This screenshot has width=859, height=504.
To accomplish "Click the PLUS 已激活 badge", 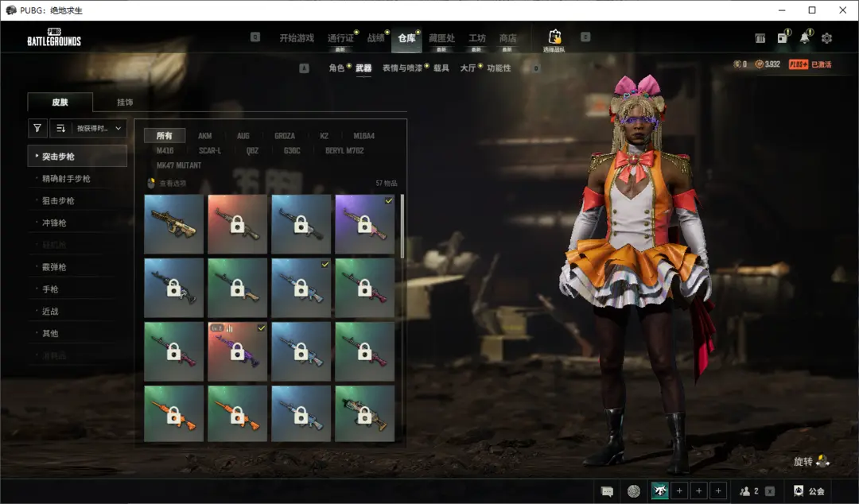I will tap(810, 64).
